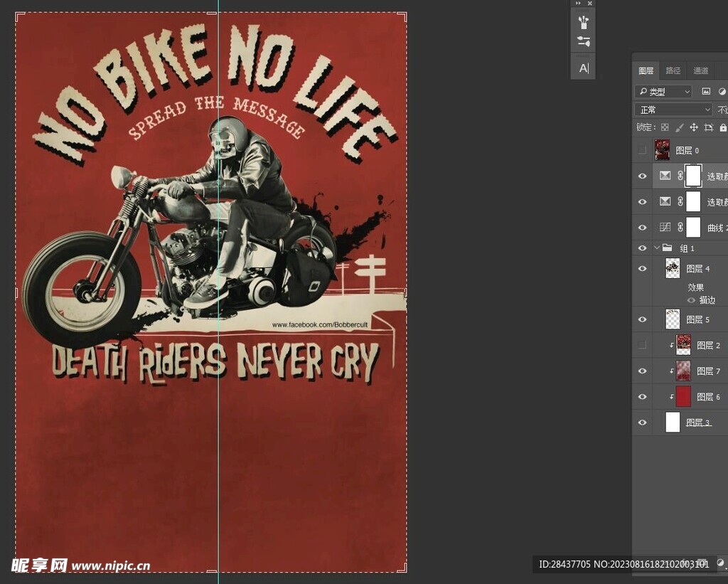Viewport: 728px width, 584px height.
Task: Select the 图层 5 layer thumbnail
Action: coord(673,319)
